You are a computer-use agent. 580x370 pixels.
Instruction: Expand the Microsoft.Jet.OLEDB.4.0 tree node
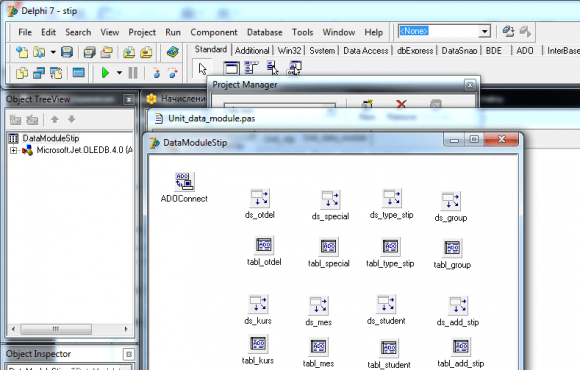[13, 150]
